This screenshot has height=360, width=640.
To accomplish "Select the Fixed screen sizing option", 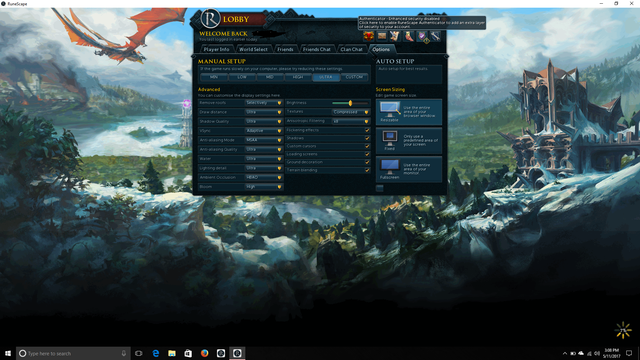I will tap(409, 140).
